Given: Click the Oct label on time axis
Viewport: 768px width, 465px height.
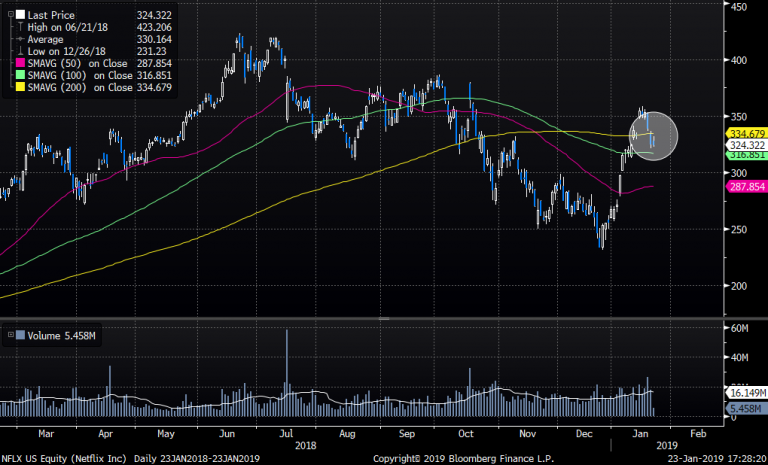Looking at the screenshot, I should [466, 434].
